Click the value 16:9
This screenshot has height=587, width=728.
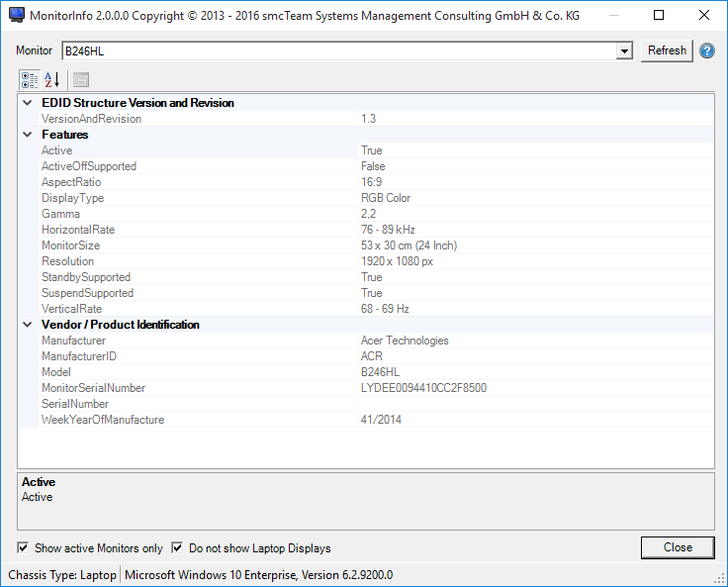coord(372,182)
